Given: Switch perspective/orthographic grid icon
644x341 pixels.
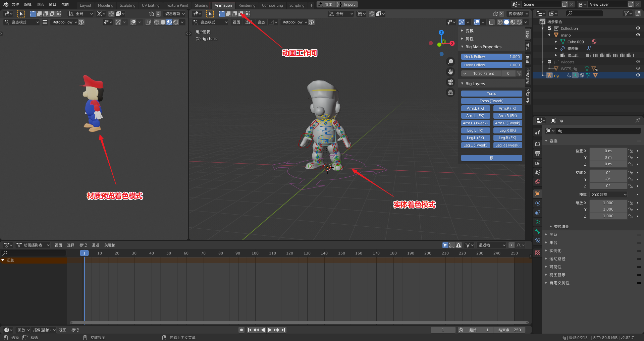Looking at the screenshot, I should point(450,93).
